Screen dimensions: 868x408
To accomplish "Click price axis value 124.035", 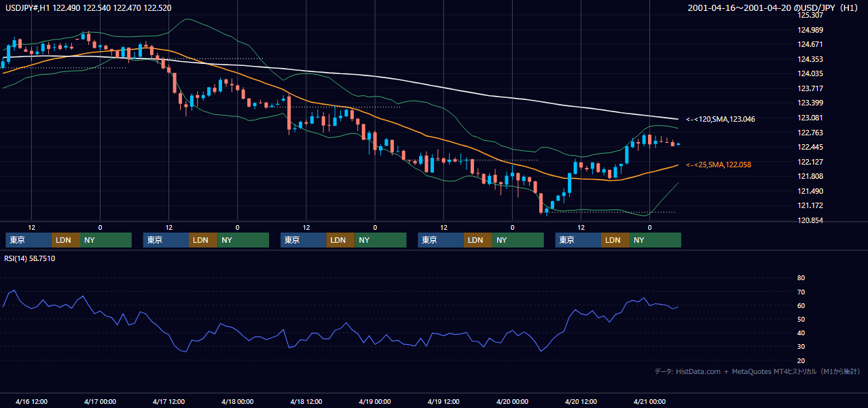I will [x=810, y=73].
